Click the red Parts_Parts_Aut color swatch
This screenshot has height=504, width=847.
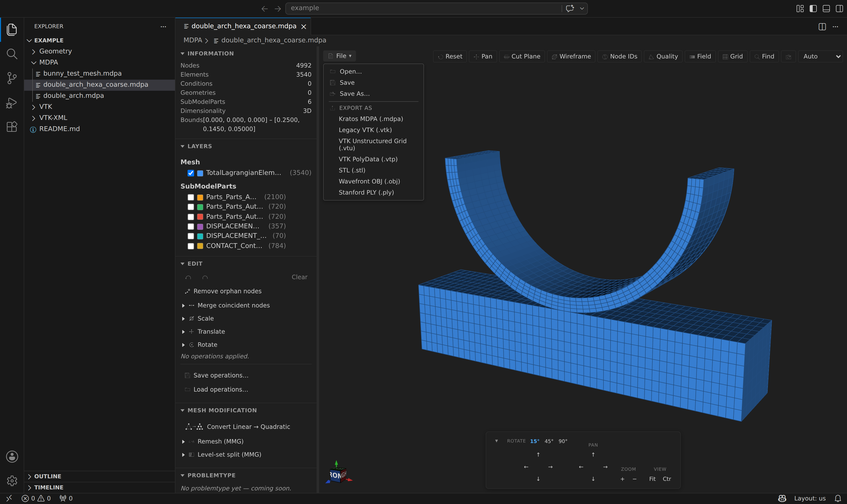[x=200, y=217]
